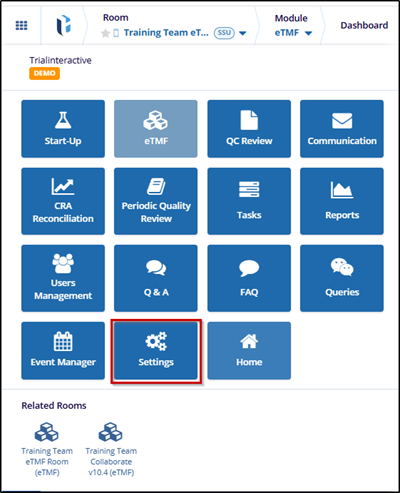Open the CRA Reconciliation chart tile

tap(63, 201)
